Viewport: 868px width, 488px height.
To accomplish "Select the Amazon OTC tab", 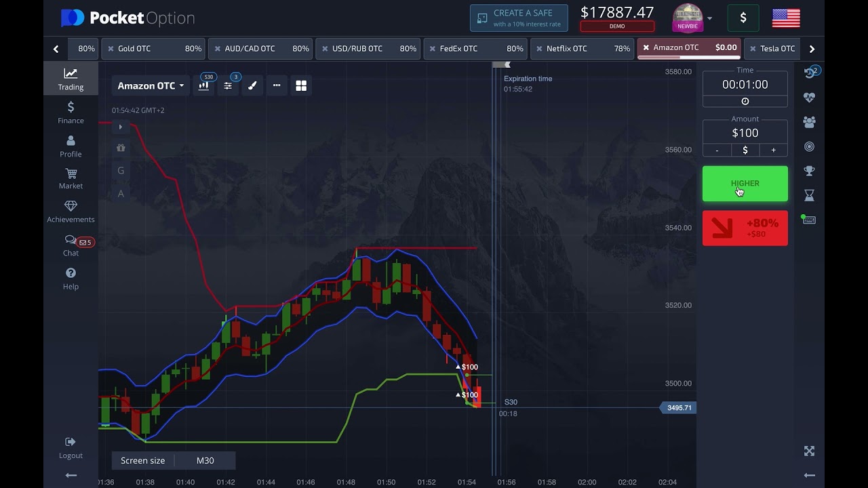I will pyautogui.click(x=690, y=49).
